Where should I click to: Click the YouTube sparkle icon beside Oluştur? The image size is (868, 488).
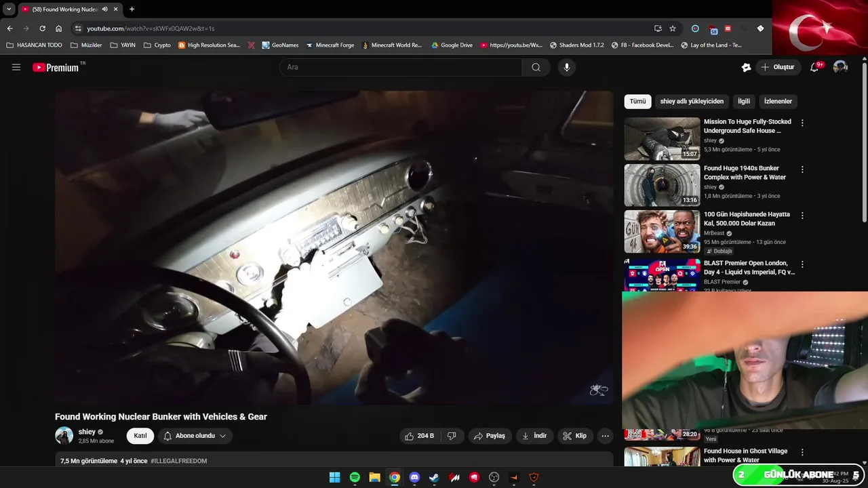[x=746, y=67]
